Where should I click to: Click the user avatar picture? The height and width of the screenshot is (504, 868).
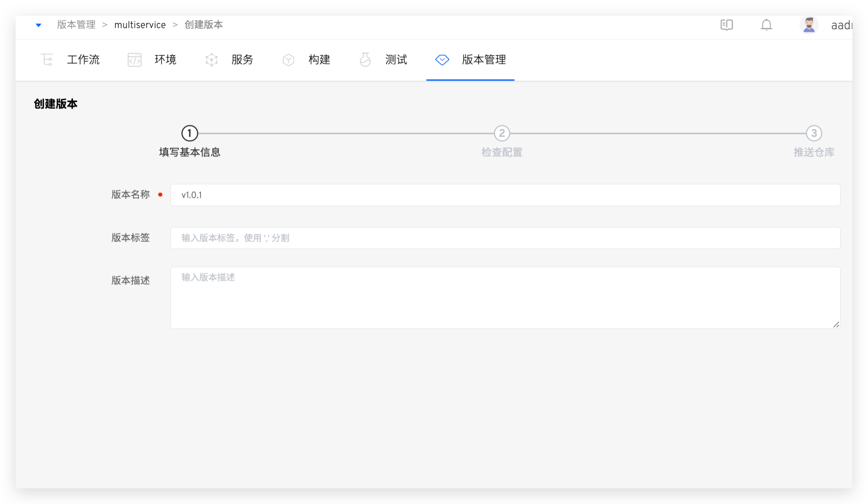click(809, 25)
